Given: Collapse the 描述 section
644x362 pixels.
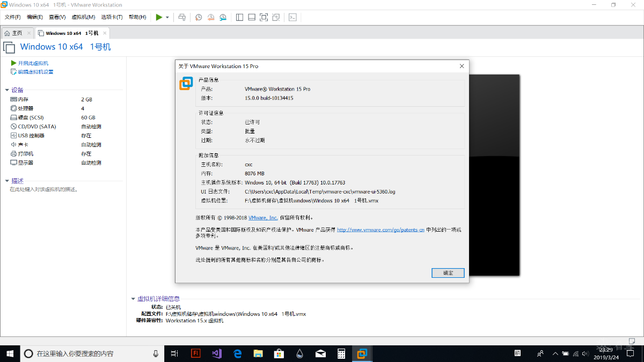Looking at the screenshot, I should (x=7, y=181).
